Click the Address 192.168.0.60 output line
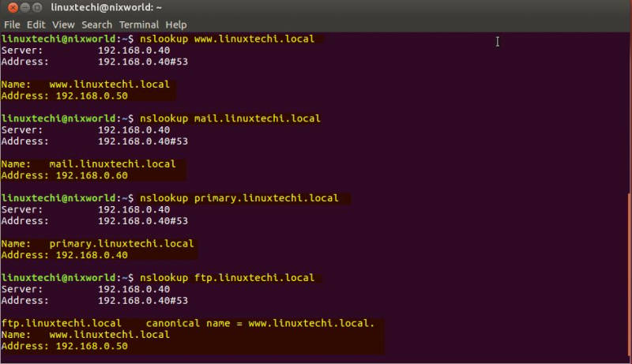 (65, 175)
